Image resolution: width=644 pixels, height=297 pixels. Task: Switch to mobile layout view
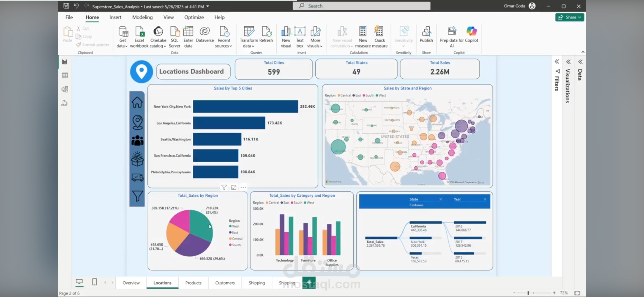(94, 282)
